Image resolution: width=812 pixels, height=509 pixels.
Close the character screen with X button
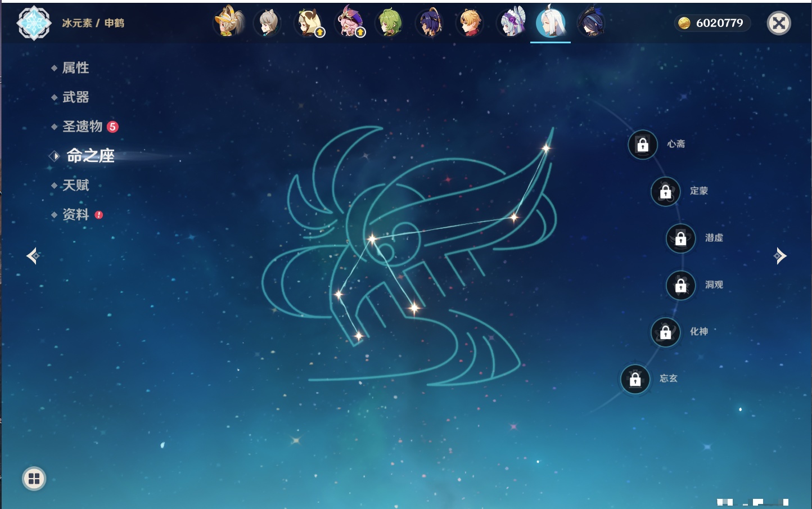click(779, 23)
